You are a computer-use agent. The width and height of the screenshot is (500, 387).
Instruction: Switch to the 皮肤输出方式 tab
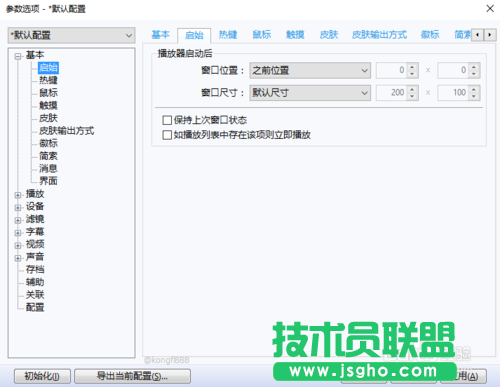[379, 35]
